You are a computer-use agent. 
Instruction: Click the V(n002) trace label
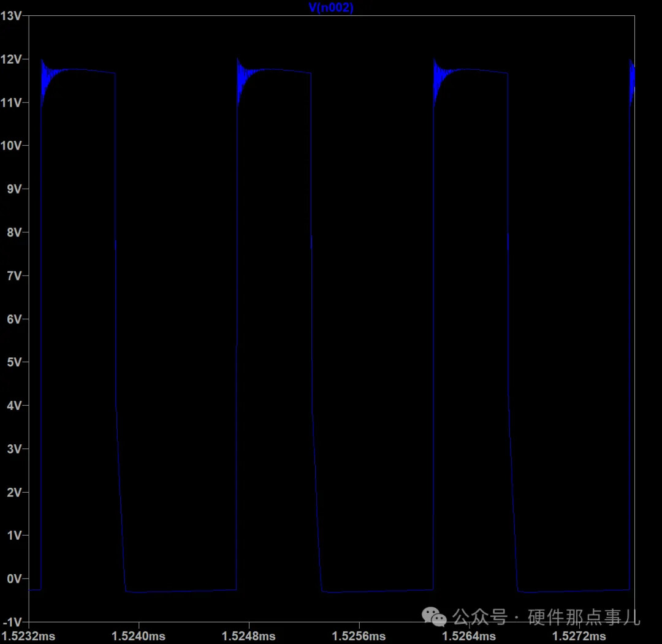point(330,7)
